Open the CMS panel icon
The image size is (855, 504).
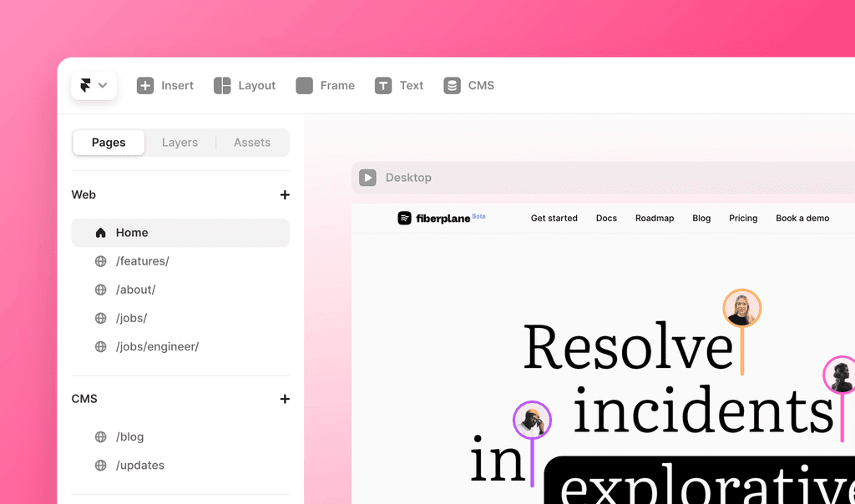click(452, 85)
